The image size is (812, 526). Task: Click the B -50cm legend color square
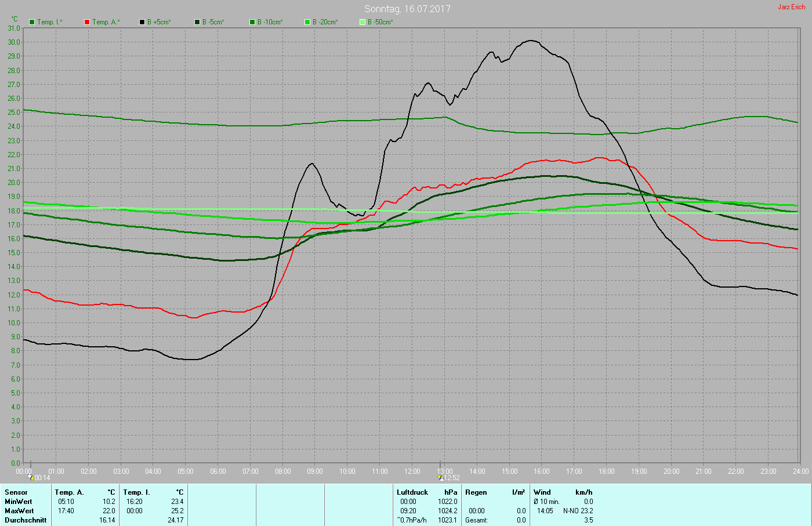362,22
